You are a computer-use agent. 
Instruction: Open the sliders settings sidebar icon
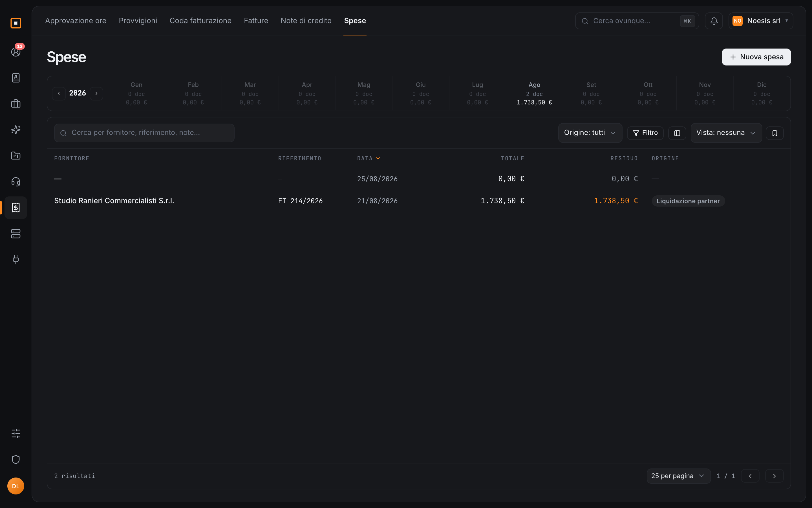coord(16,433)
